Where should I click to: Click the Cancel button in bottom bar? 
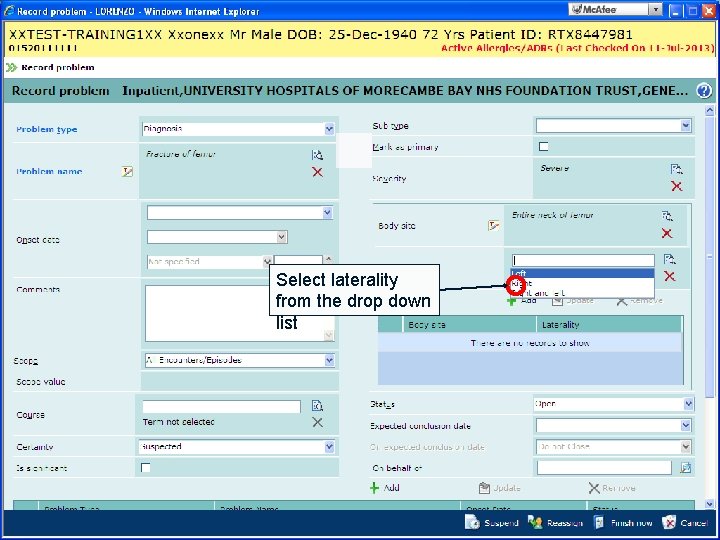[x=685, y=523]
